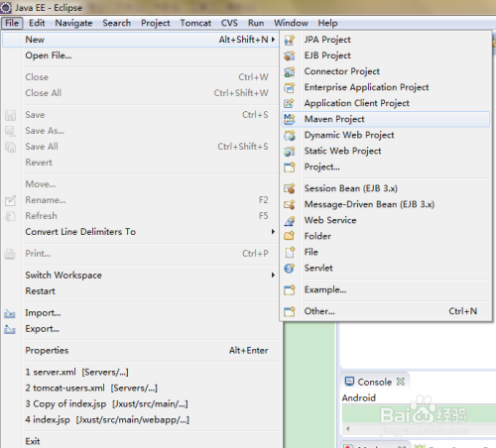The height and width of the screenshot is (448, 496).
Task: Click the Dynamic Web Project icon
Action: pos(290,135)
